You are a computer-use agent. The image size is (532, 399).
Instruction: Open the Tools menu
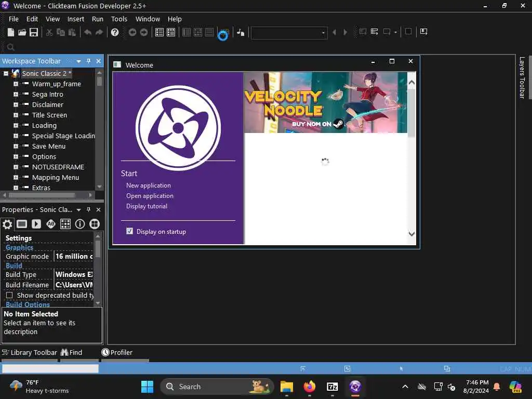coord(119,19)
